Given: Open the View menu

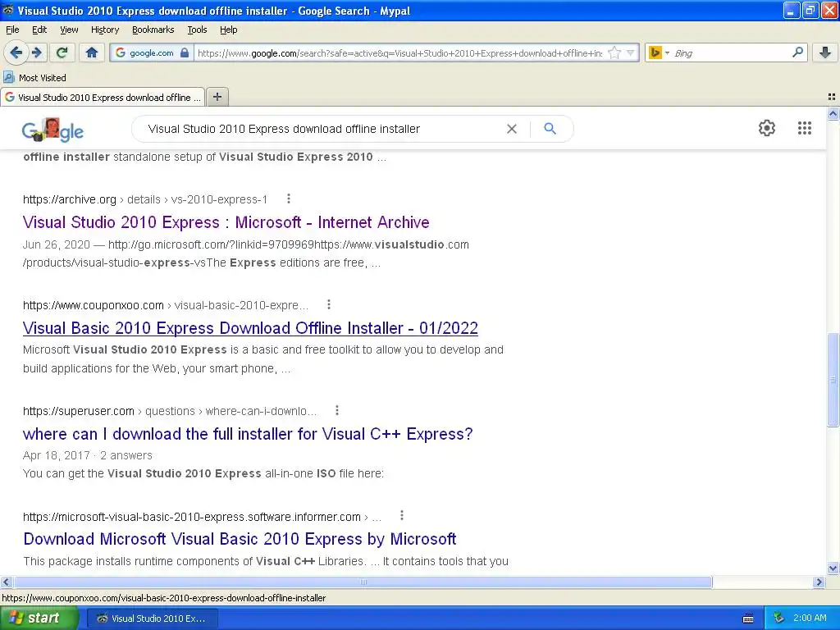Looking at the screenshot, I should (69, 30).
